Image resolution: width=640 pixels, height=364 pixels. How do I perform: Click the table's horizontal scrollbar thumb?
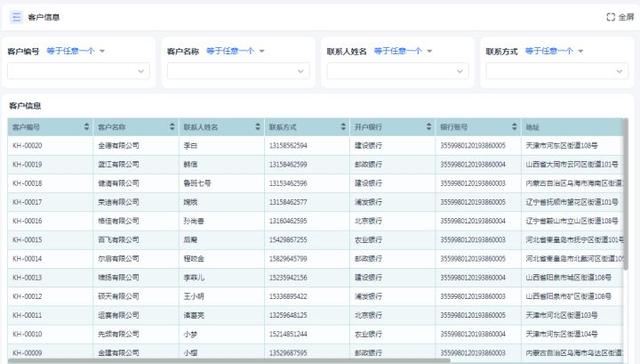229,361
